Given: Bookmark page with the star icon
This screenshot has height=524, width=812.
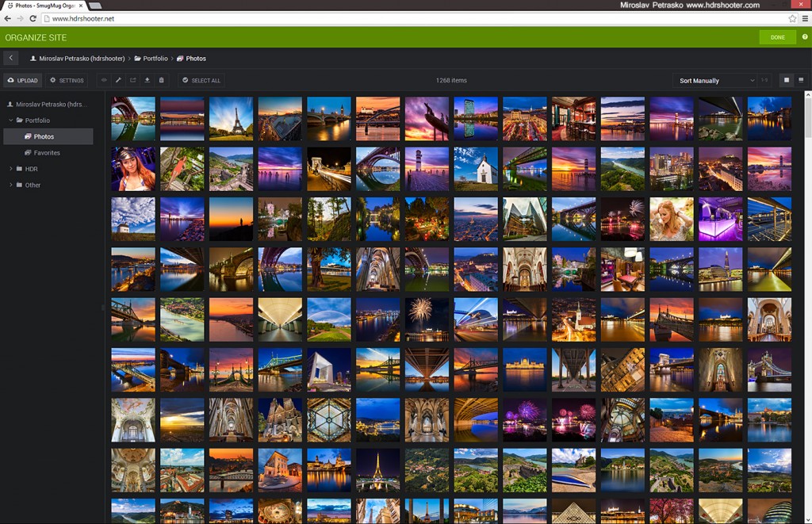Looking at the screenshot, I should 792,18.
